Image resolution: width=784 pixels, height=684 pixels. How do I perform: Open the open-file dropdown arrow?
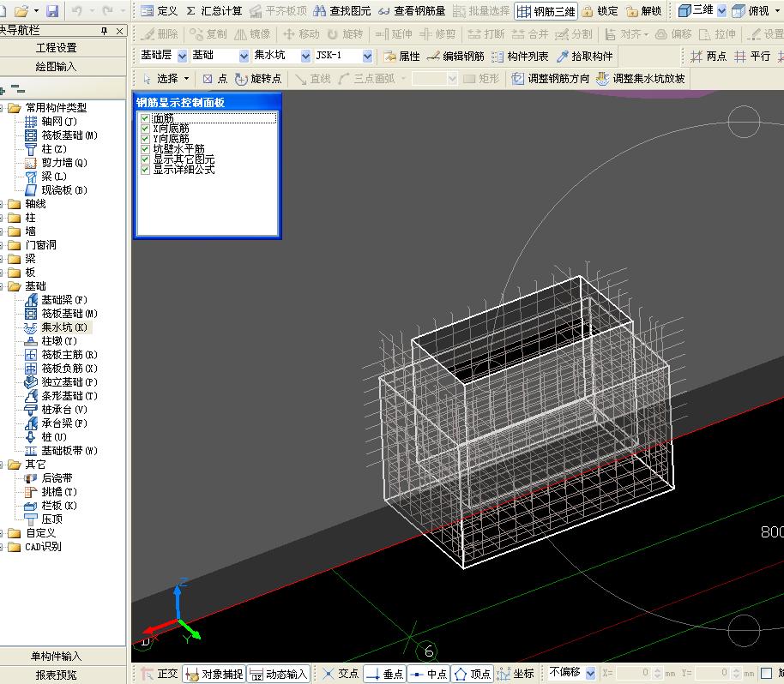click(x=36, y=10)
